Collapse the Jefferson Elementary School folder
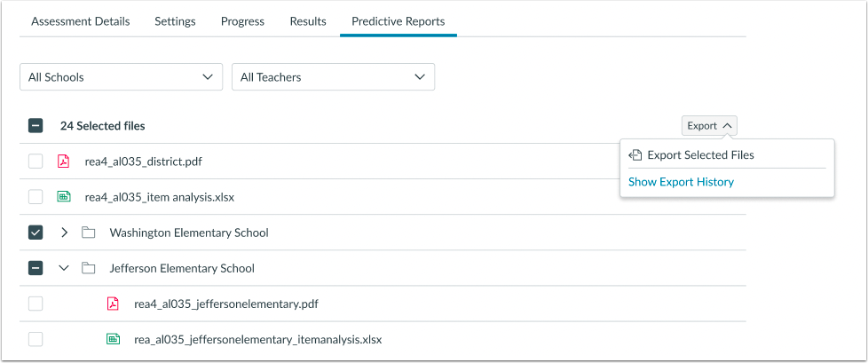The height and width of the screenshot is (363, 868). [64, 268]
